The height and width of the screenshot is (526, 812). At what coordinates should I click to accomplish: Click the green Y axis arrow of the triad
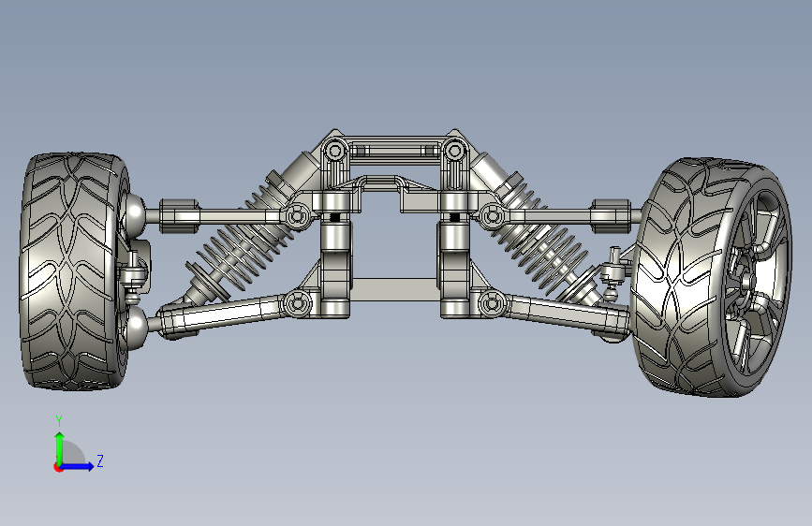[x=60, y=447]
